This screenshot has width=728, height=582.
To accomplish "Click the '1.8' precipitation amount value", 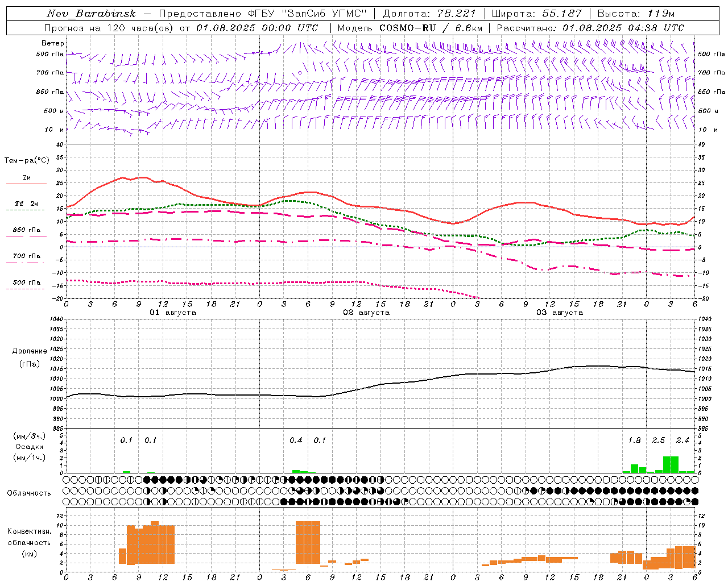I will [x=634, y=440].
